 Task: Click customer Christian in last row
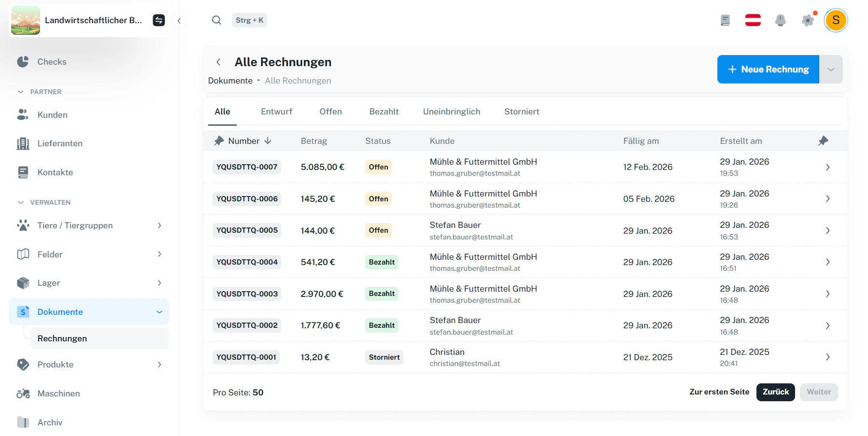click(x=447, y=352)
